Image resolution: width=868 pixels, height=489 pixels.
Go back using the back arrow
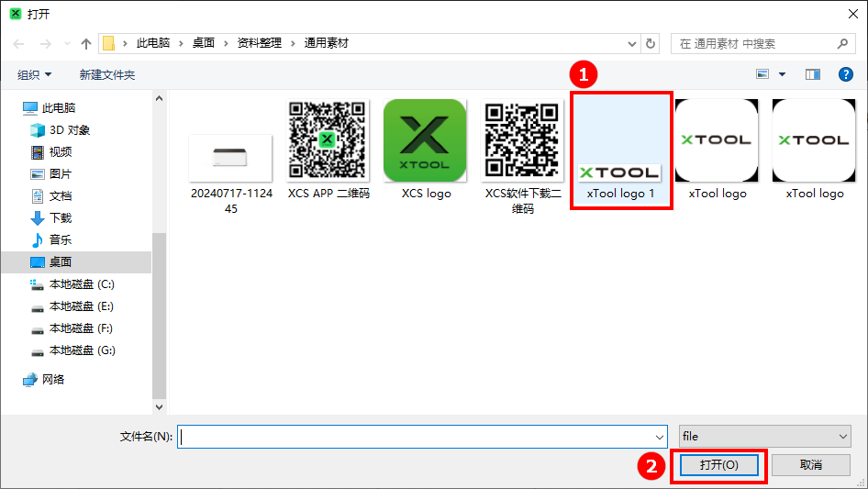click(x=19, y=44)
